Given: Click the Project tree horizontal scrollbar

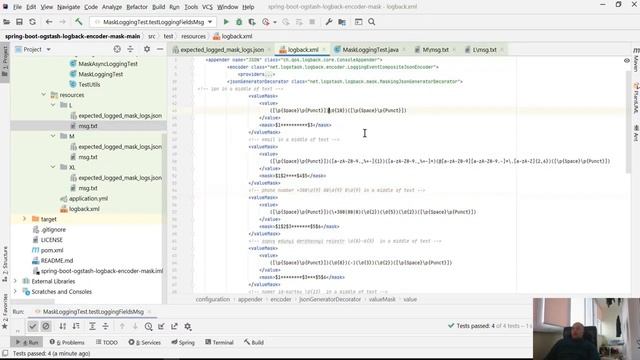Looking at the screenshot, I should [33, 302].
